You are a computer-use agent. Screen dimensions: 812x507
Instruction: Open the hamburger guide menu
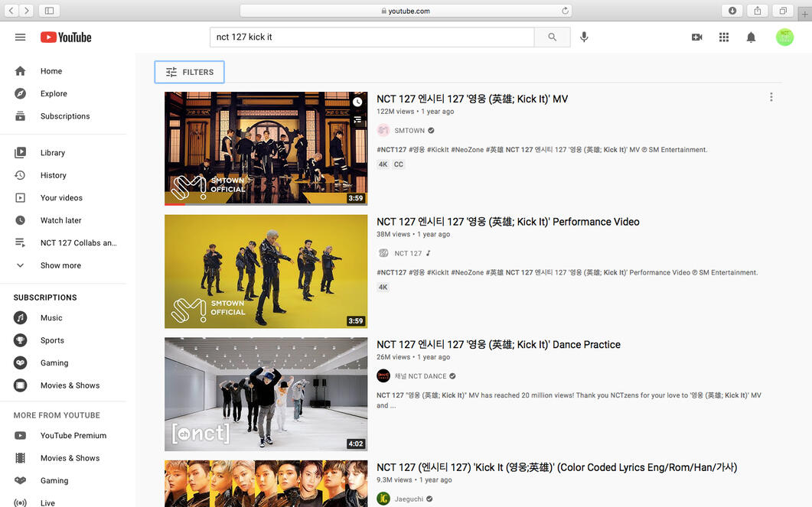20,37
